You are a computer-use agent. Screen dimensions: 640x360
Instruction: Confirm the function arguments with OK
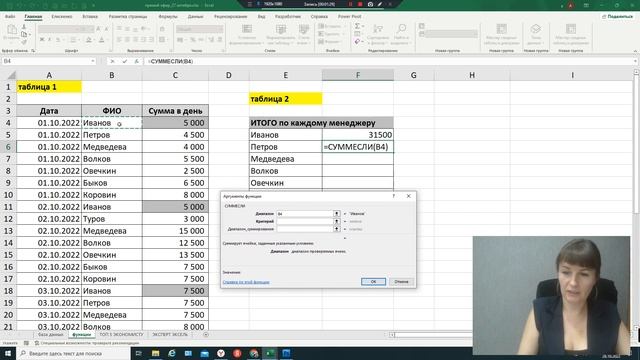(x=373, y=282)
